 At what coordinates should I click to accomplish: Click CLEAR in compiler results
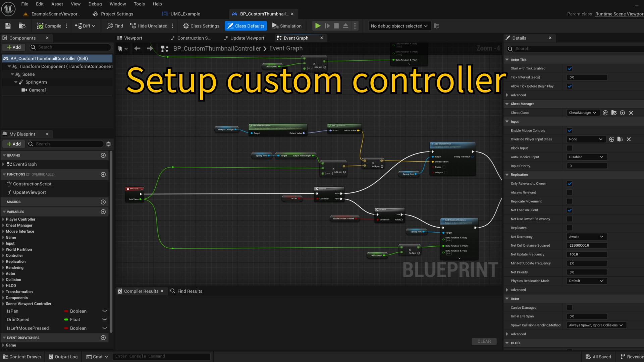[484, 341]
